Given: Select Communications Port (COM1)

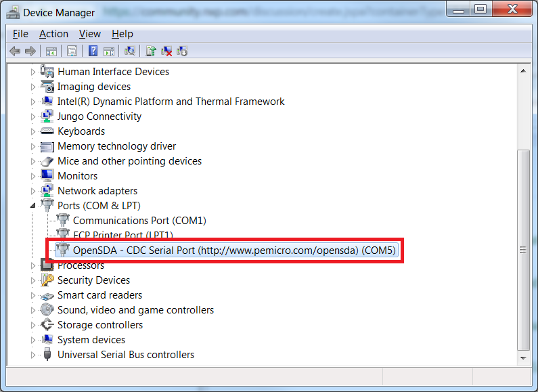Looking at the screenshot, I should 139,220.
